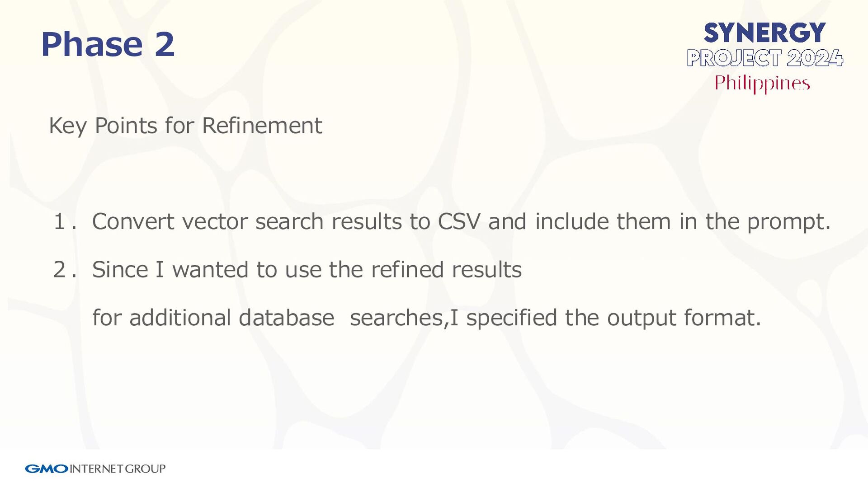This screenshot has height=488, width=868.
Task: Click the GMO blue lettering in footer
Action: (x=47, y=469)
